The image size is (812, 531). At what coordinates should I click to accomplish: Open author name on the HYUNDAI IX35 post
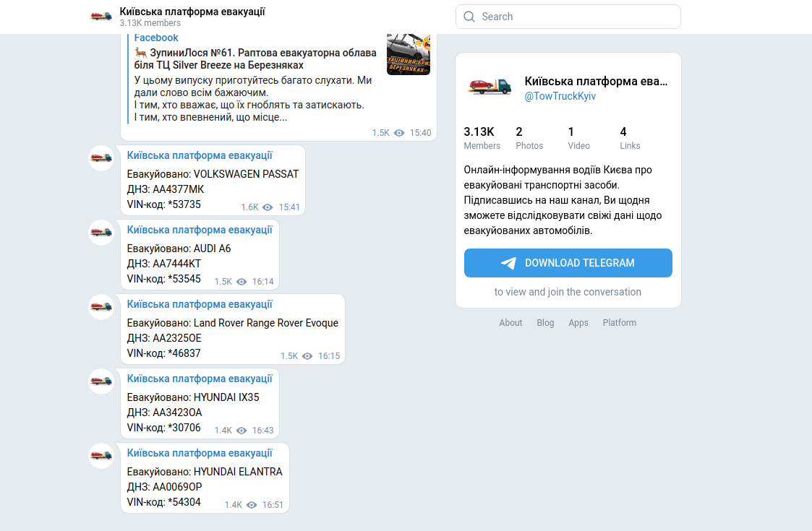[200, 379]
